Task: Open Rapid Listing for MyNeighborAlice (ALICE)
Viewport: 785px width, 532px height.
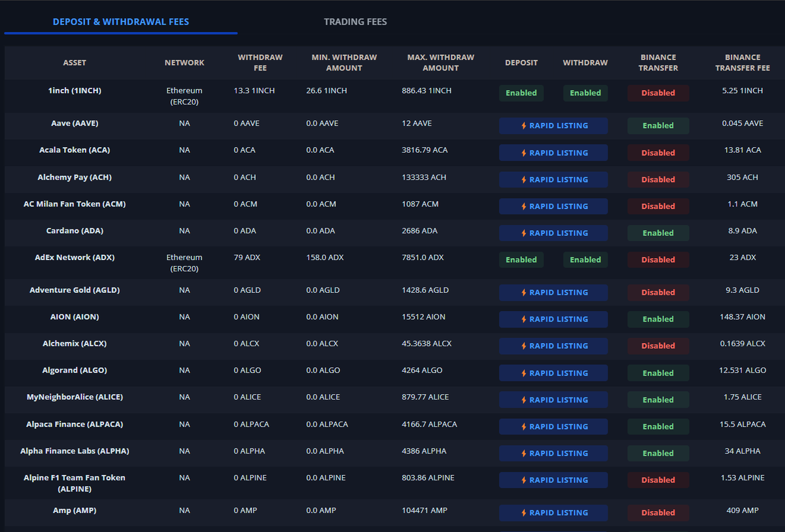Action: tap(553, 400)
